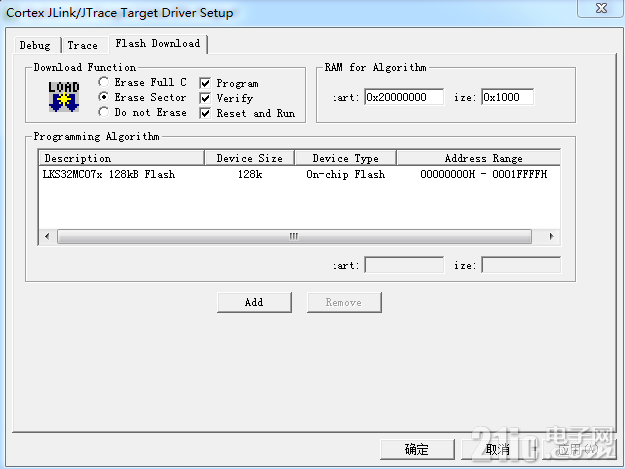The width and height of the screenshot is (625, 469).
Task: Click the horizontal scrollbar right arrow
Action: coord(551,236)
